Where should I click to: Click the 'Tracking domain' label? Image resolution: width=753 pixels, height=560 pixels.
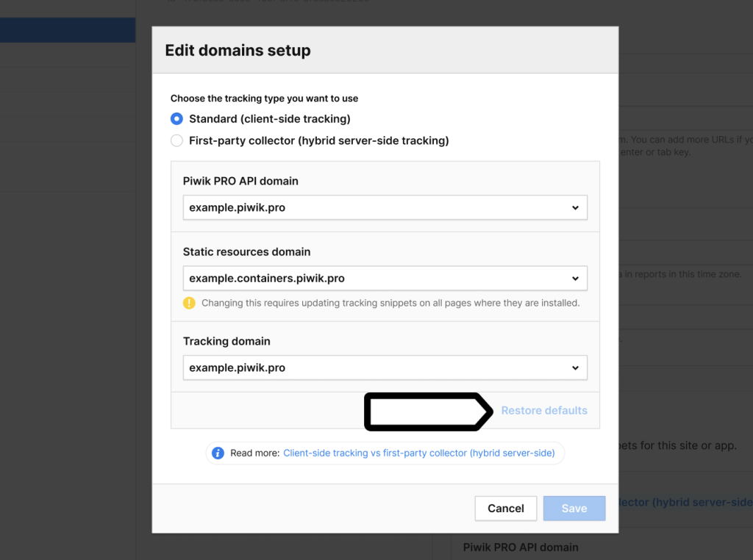tap(226, 341)
